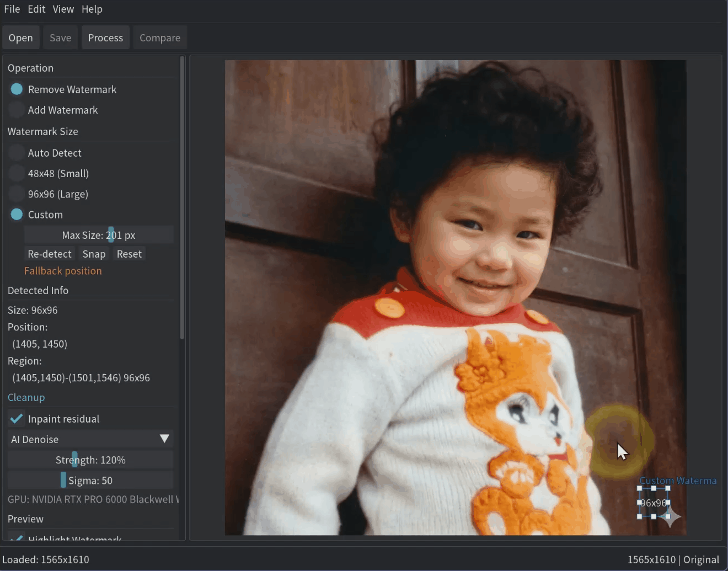Click the left panel's vertical scrollbar
Viewport: 728px width, 571px height.
point(182,199)
